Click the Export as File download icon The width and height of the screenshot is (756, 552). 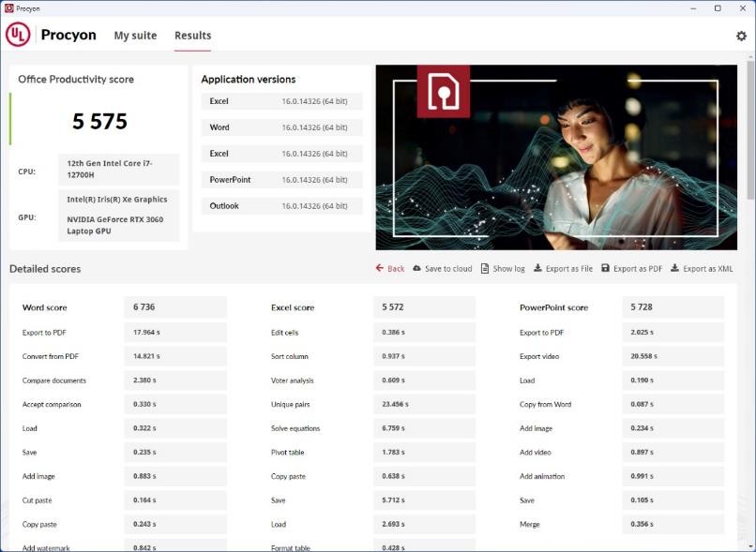[x=537, y=268]
